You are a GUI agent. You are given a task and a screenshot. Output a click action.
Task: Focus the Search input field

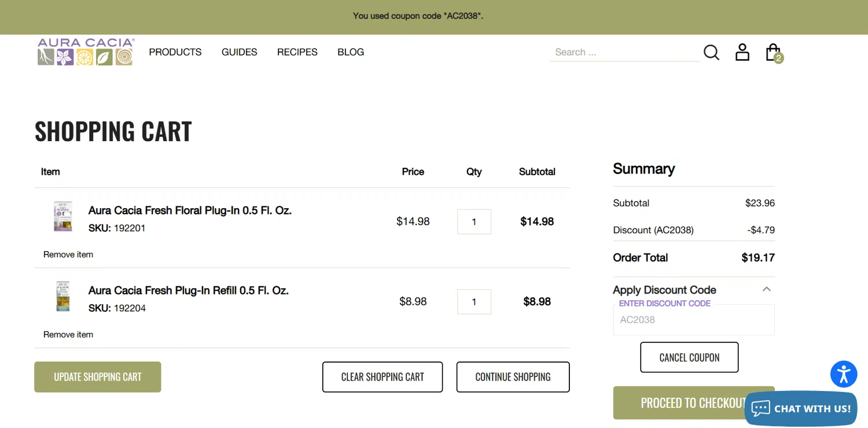click(x=624, y=52)
